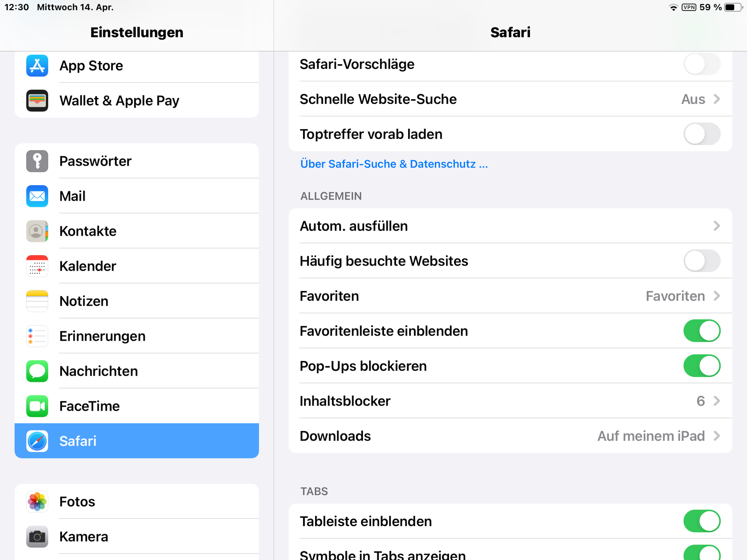Viewport: 747px width, 560px height.
Task: Tap the VPN status indicator
Action: (x=689, y=7)
